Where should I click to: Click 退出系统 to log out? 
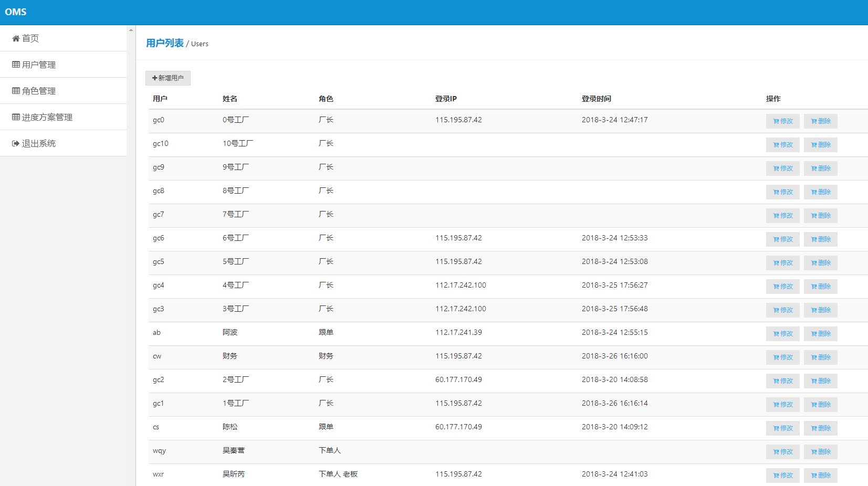pyautogui.click(x=63, y=143)
